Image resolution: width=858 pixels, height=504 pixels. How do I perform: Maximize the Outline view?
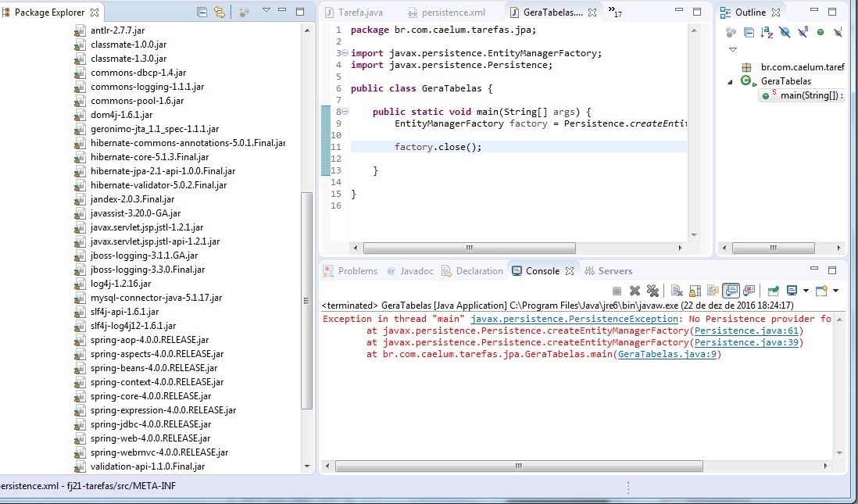[832, 11]
